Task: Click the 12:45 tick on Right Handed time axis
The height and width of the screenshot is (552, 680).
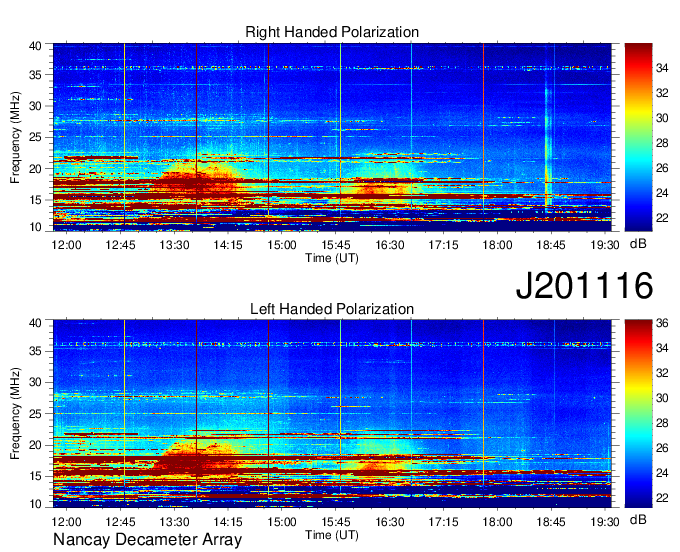Action: [x=121, y=245]
